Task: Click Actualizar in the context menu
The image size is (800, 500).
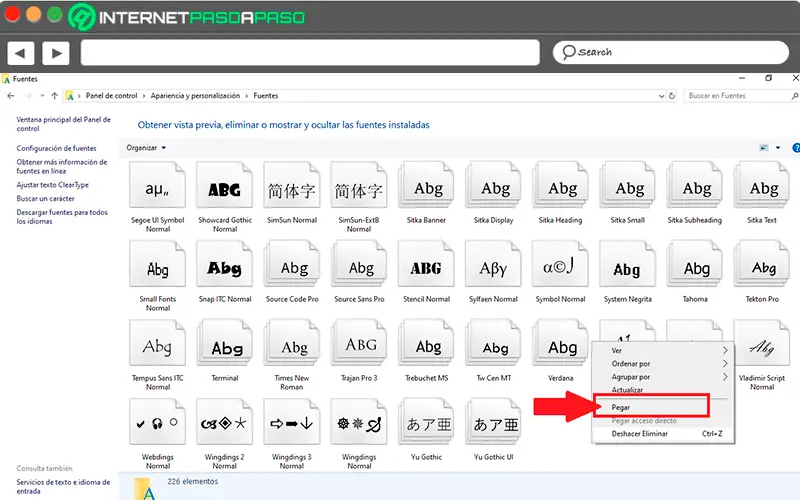Action: coord(628,390)
